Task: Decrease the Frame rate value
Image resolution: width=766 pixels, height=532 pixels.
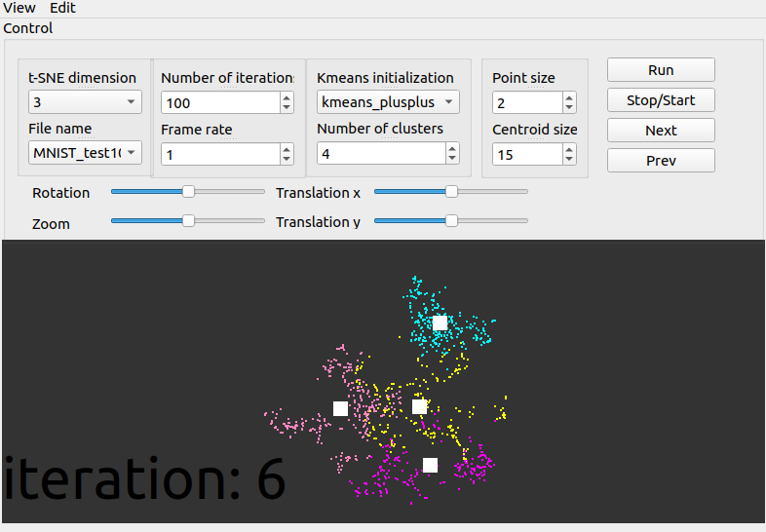Action: click(287, 159)
